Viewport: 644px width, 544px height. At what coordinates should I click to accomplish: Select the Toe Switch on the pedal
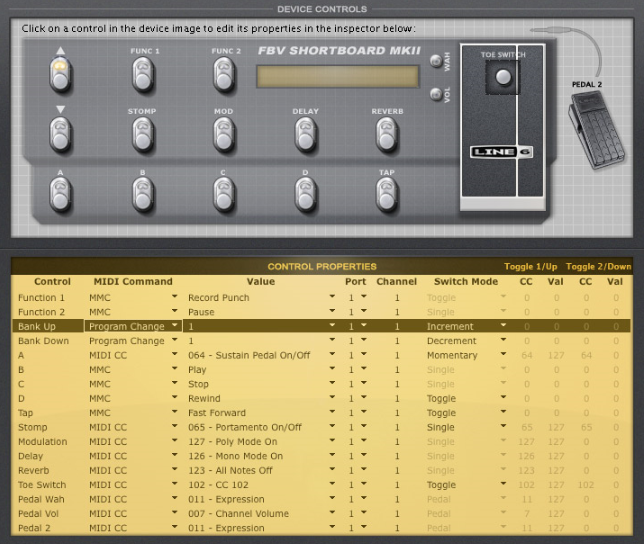coord(503,77)
